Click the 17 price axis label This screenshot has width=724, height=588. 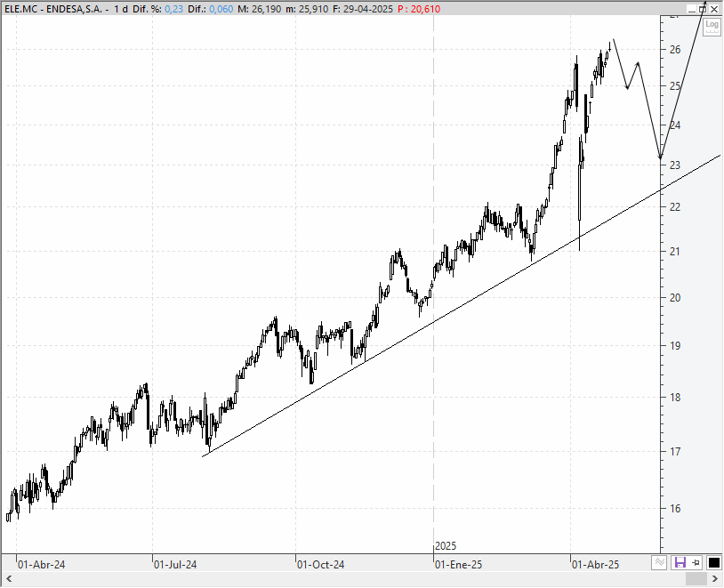point(675,451)
